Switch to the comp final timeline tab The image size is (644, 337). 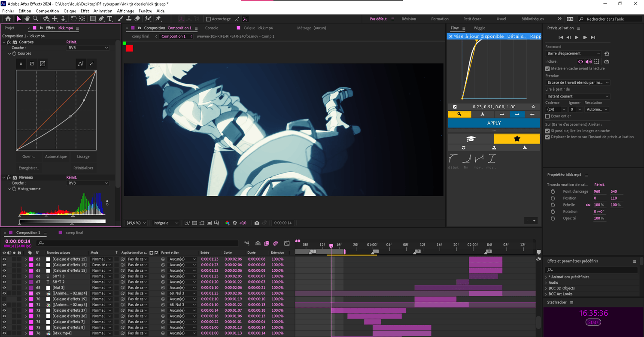pos(75,233)
